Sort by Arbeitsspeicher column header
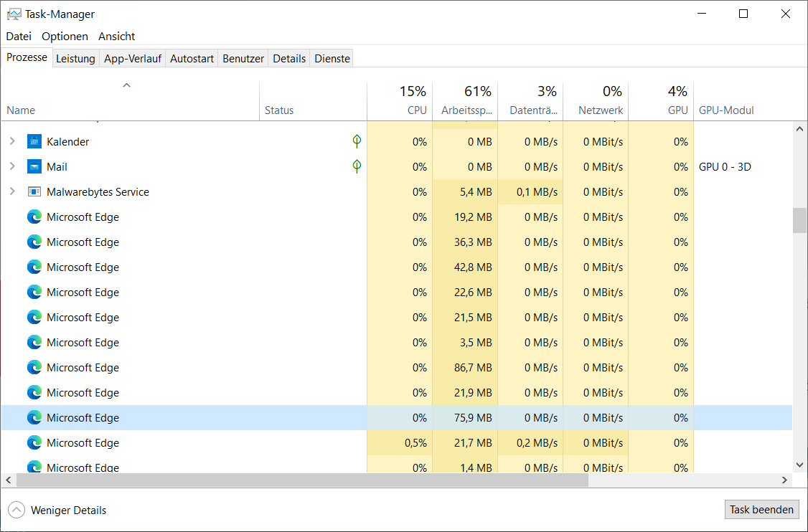Image resolution: width=808 pixels, height=532 pixels. (465, 102)
